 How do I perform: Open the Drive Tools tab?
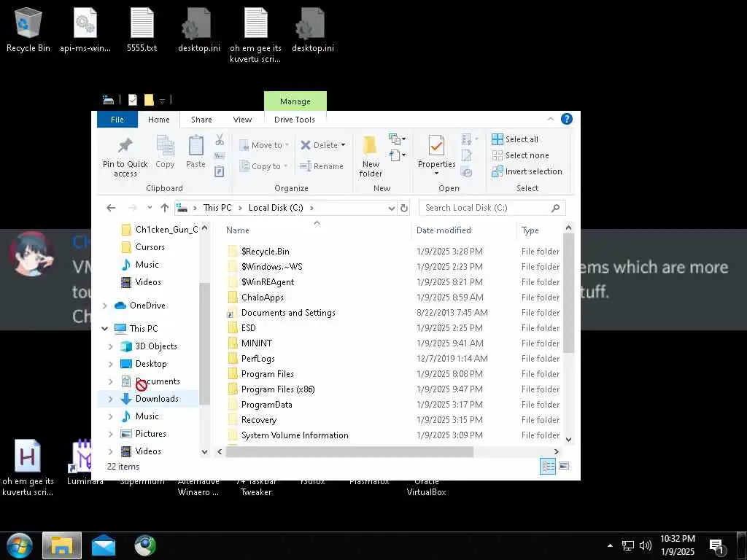(x=295, y=120)
